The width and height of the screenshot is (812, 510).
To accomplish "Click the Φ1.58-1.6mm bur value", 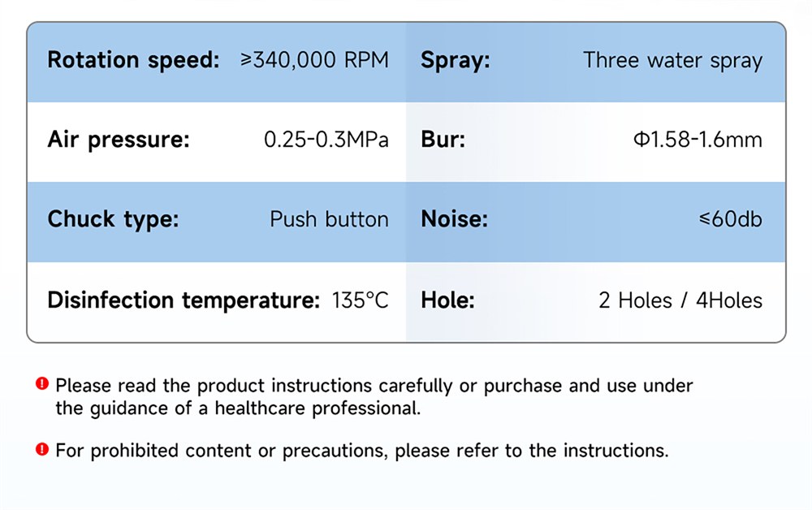I will [698, 140].
